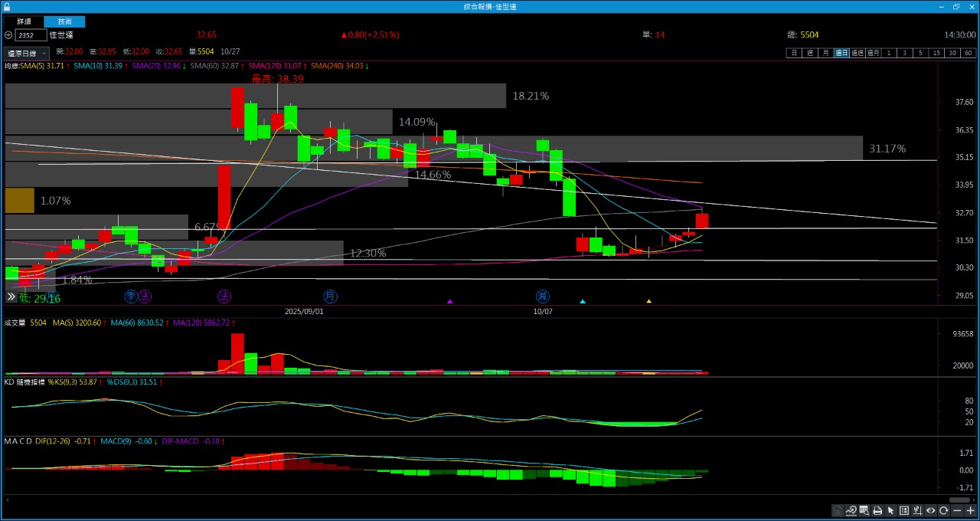Zoom out chart with minus icon
The image size is (980, 521).
957,511
